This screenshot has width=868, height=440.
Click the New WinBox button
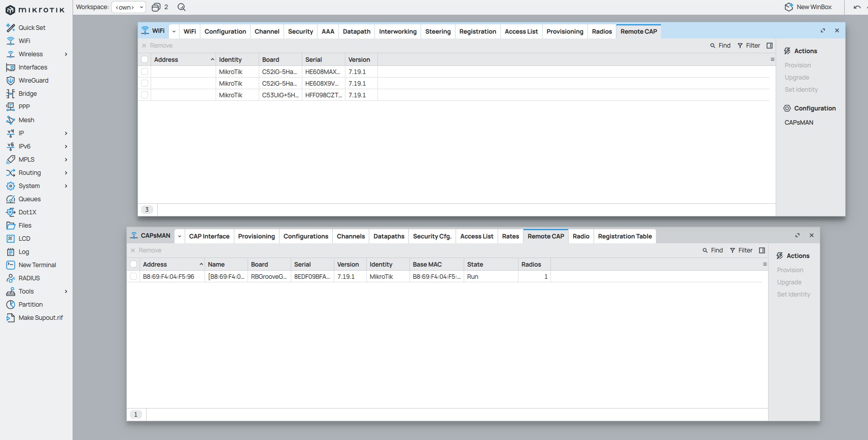[x=808, y=7]
